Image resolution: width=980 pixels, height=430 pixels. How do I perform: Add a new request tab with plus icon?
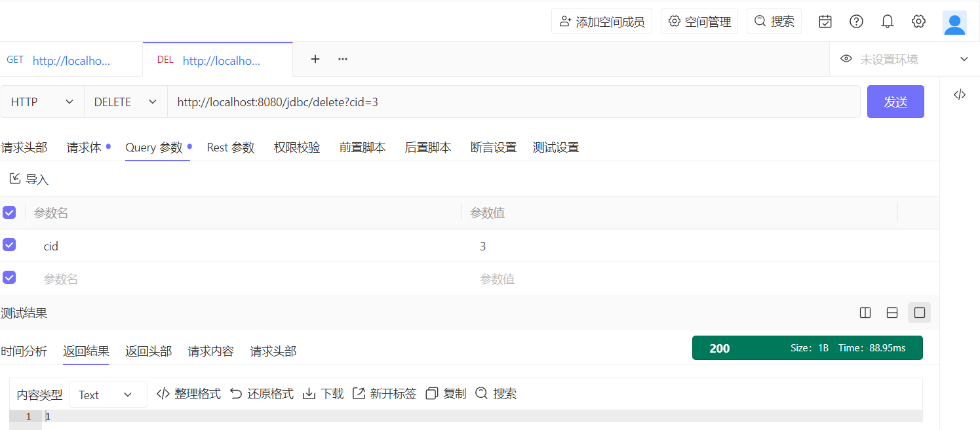coord(315,59)
